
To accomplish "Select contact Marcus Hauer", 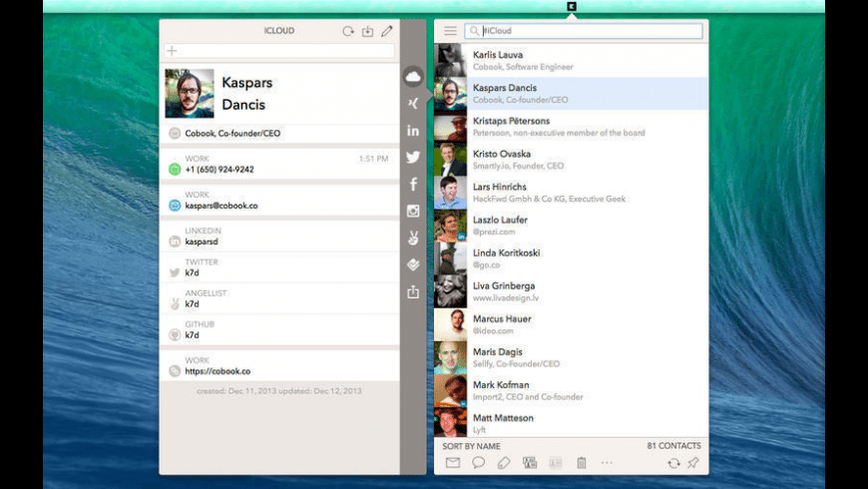I will [571, 324].
